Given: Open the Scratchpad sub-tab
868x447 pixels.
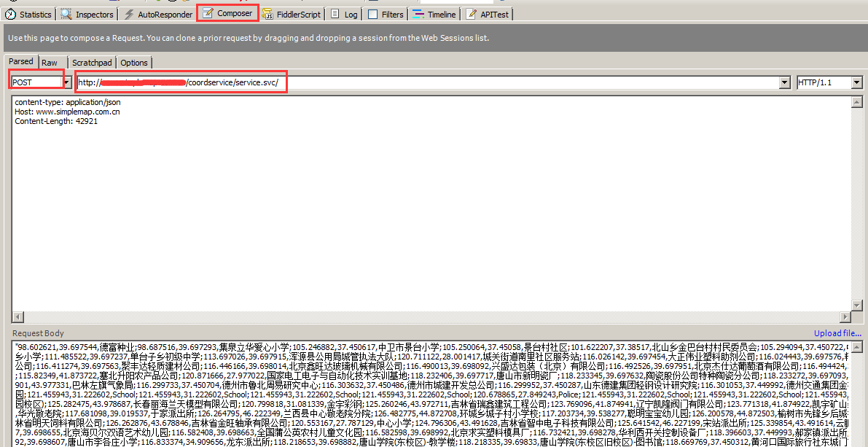Looking at the screenshot, I should [x=92, y=63].
